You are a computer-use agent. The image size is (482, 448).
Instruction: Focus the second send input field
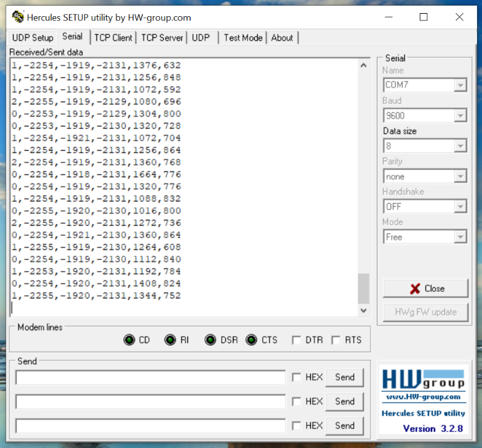point(151,401)
